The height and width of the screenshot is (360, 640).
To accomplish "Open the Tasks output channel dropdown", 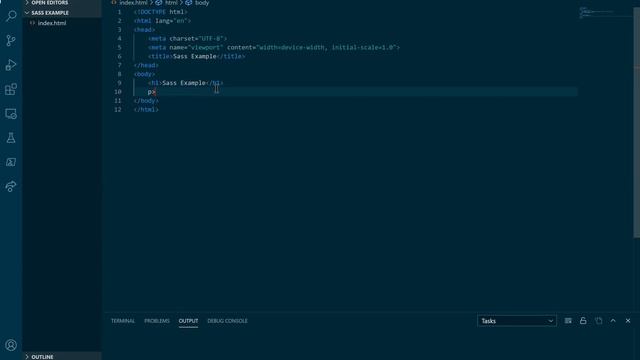I will [x=517, y=321].
